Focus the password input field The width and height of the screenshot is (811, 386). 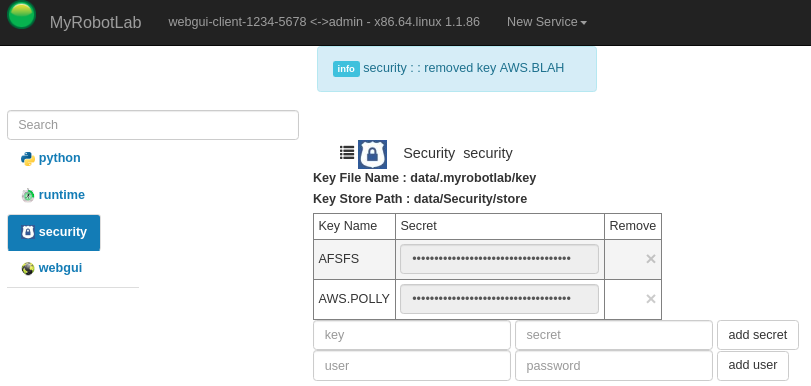pyautogui.click(x=613, y=366)
